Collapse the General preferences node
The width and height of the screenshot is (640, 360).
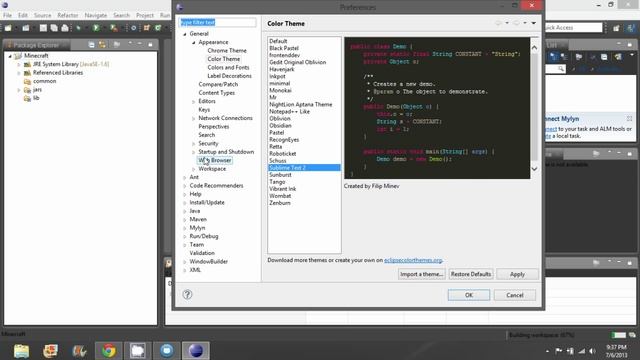(x=185, y=34)
